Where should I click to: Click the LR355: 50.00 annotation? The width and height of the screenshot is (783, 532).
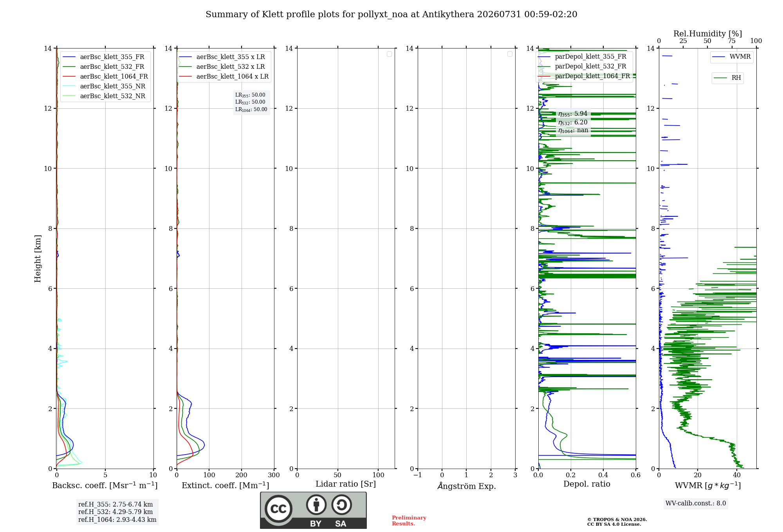tap(250, 95)
